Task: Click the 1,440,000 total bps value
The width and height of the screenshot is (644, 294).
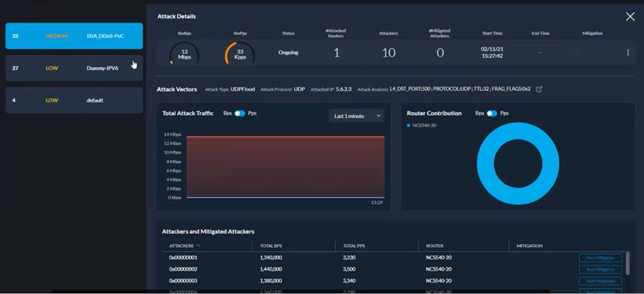Action: coord(271,269)
